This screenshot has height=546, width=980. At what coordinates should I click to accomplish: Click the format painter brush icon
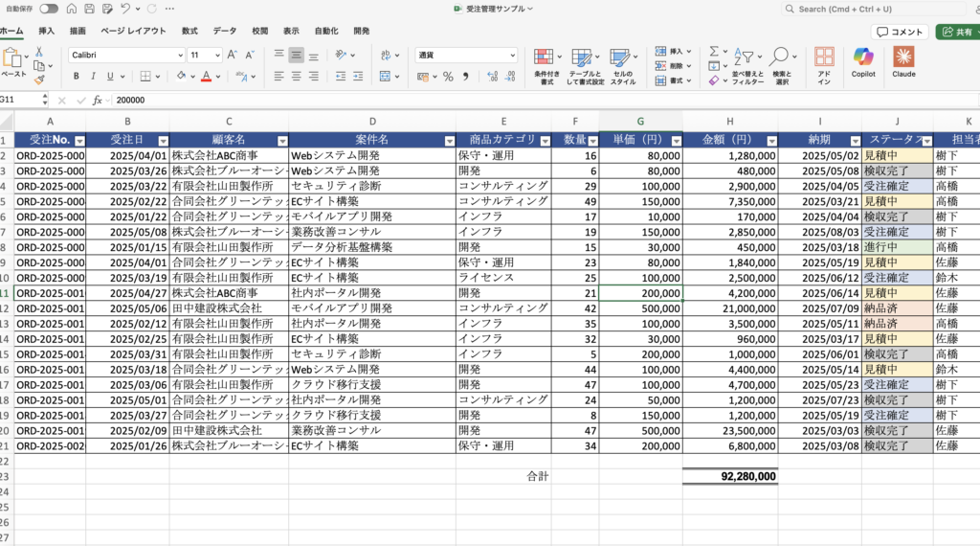tap(39, 80)
